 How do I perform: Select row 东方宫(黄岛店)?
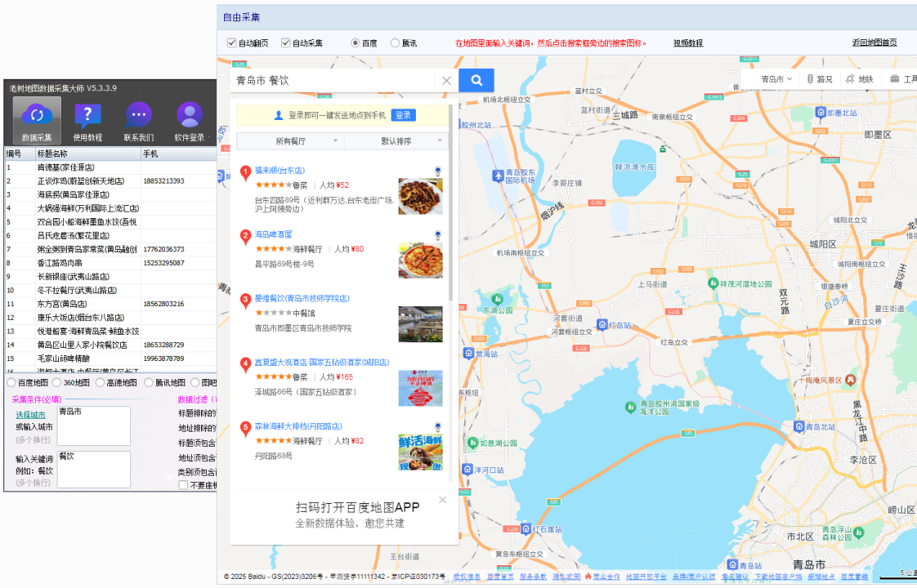110,304
